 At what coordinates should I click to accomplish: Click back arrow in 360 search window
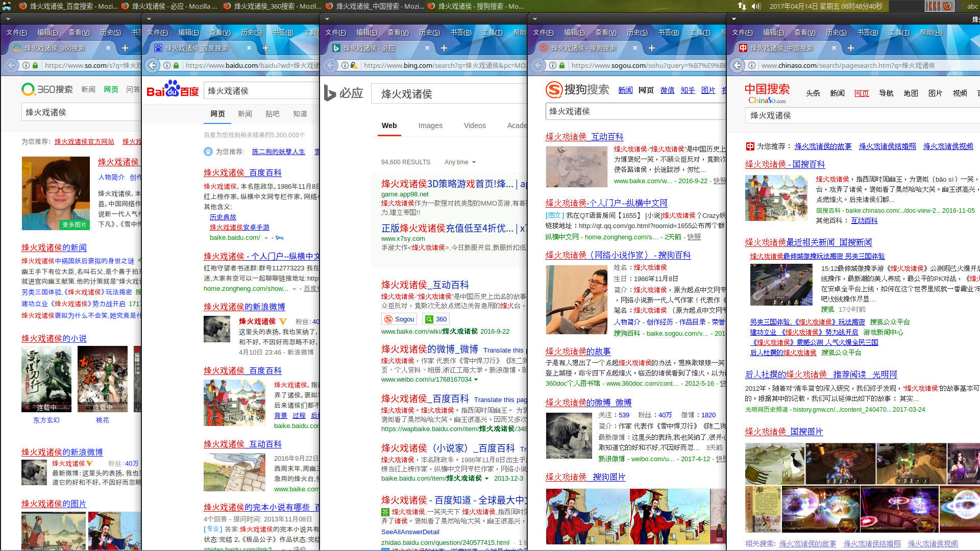pos(11,65)
